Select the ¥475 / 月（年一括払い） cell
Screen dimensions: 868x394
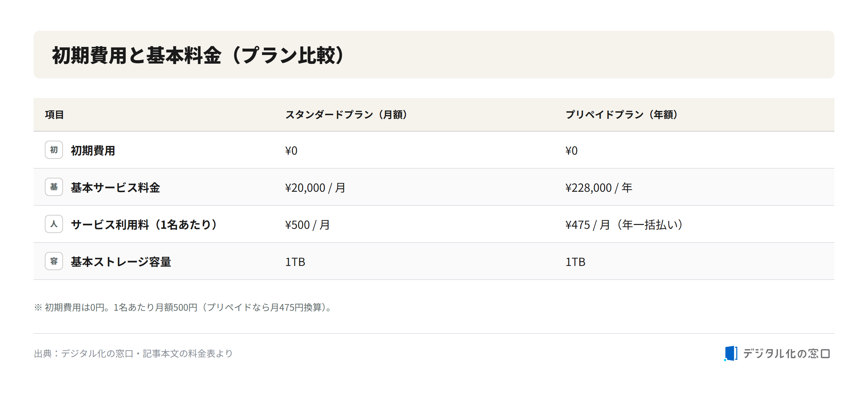624,225
